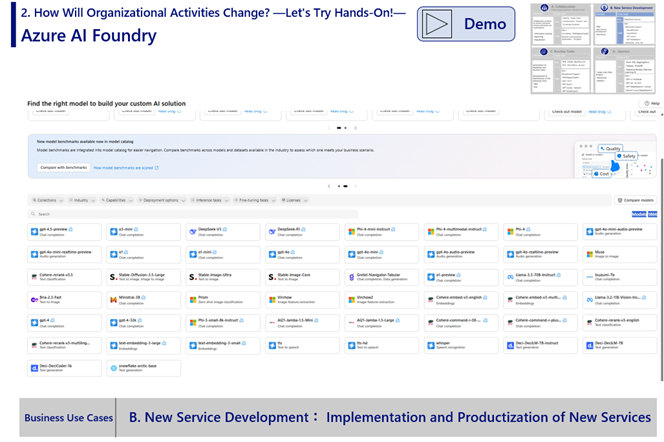The width and height of the screenshot is (664, 442).
Task: Open the Deci-DeciLM-7B model card
Action: pos(620,345)
